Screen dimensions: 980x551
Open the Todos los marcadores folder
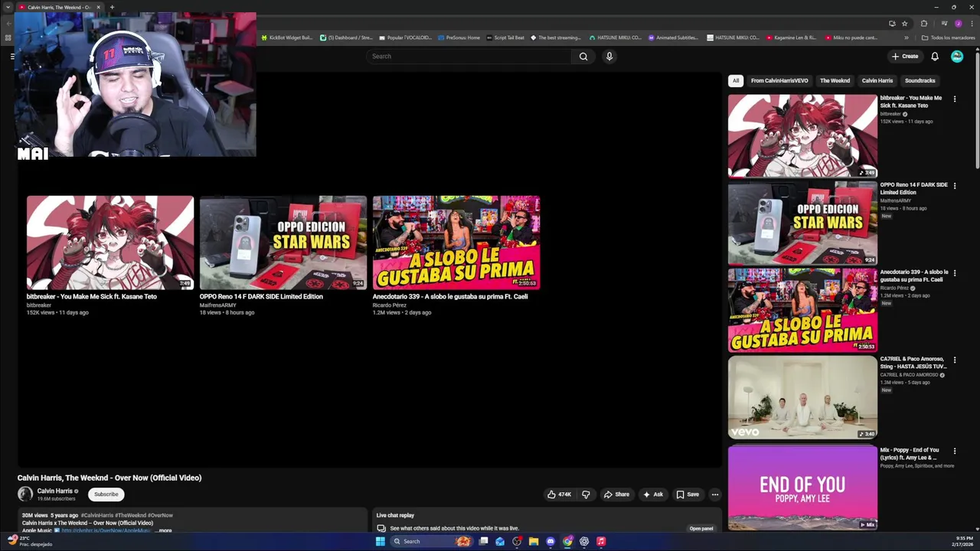(x=948, y=37)
